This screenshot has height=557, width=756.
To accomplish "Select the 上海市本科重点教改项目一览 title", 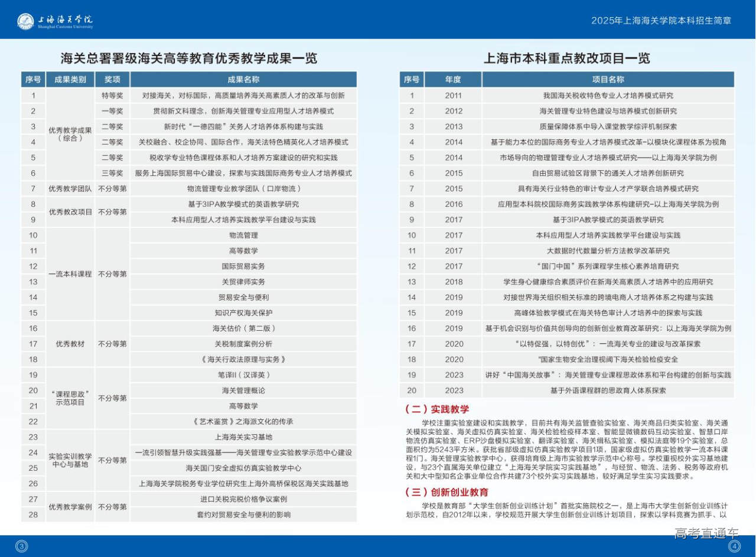I will (566, 58).
